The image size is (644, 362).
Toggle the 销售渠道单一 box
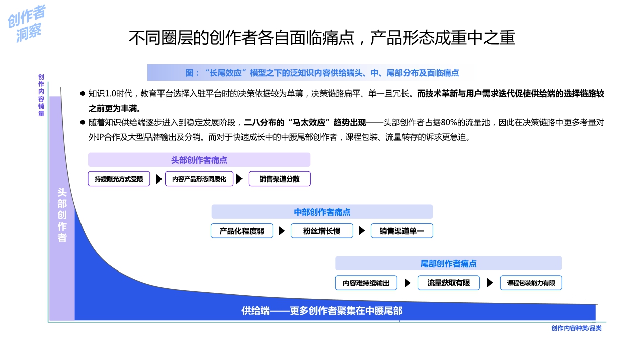tap(401, 231)
